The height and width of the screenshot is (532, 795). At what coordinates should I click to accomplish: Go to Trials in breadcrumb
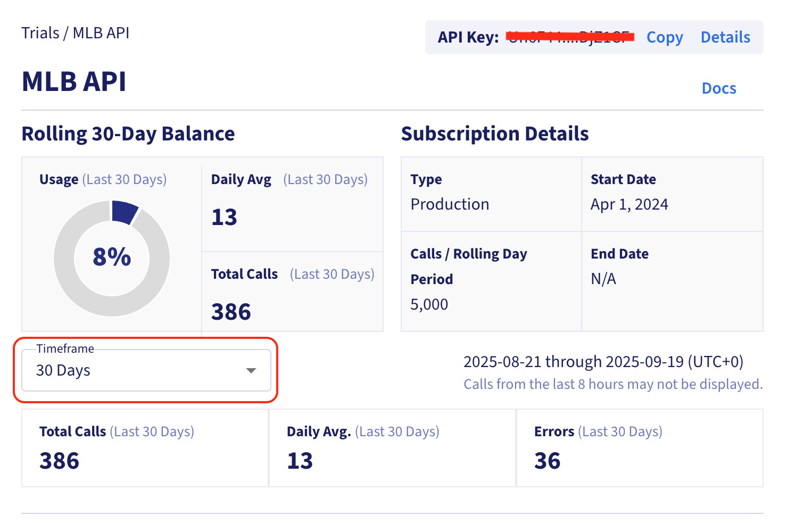(40, 33)
